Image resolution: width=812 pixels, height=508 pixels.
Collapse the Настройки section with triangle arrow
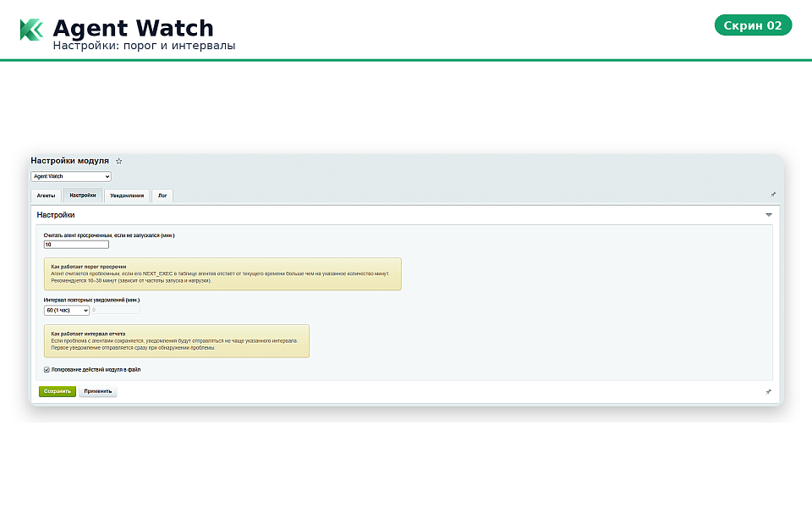point(769,215)
